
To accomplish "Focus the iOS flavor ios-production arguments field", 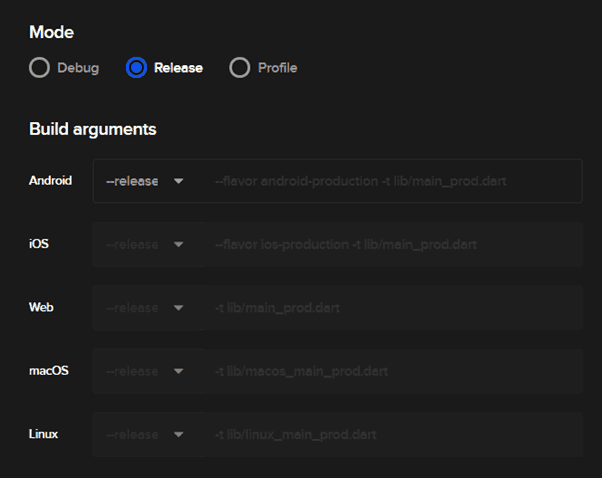I will pyautogui.click(x=394, y=245).
